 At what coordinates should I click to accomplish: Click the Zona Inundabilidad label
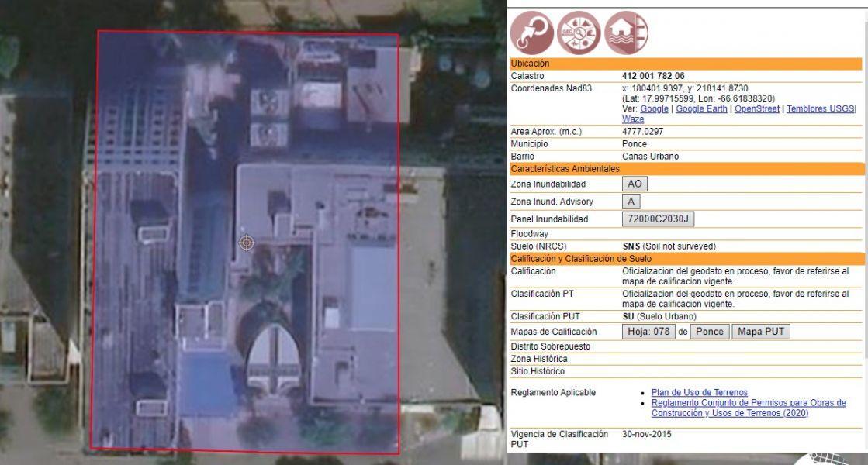pyautogui.click(x=548, y=184)
